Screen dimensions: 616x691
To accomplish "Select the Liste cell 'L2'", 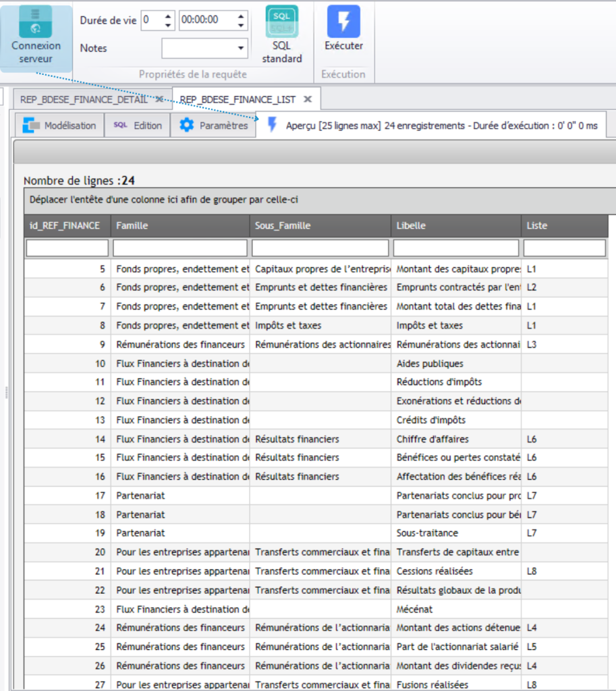I will coord(565,287).
